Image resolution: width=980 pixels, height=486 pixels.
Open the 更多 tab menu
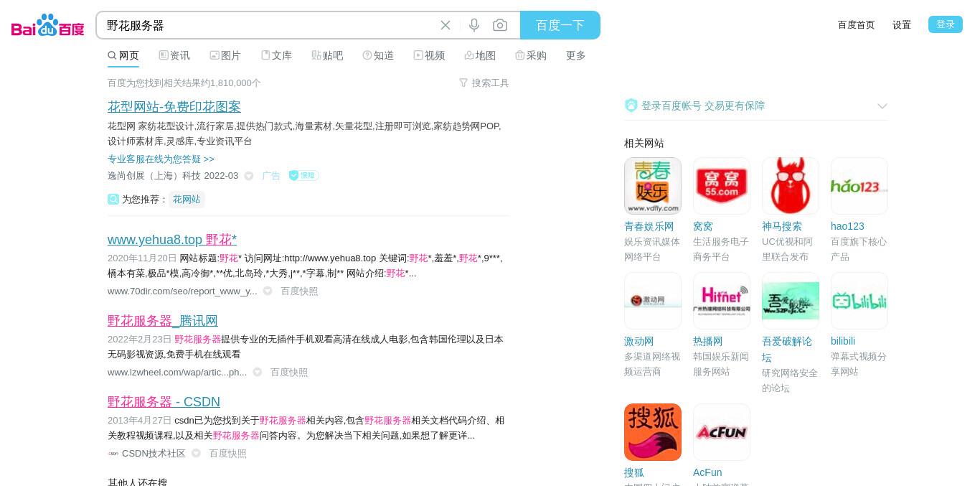[x=576, y=55]
